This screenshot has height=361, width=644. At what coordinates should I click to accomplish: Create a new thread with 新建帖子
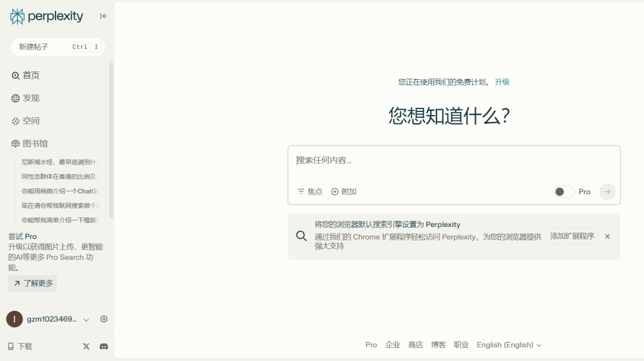click(58, 47)
